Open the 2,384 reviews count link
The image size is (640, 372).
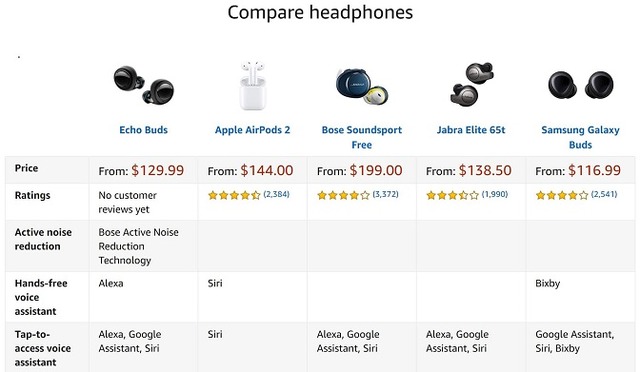tap(276, 194)
